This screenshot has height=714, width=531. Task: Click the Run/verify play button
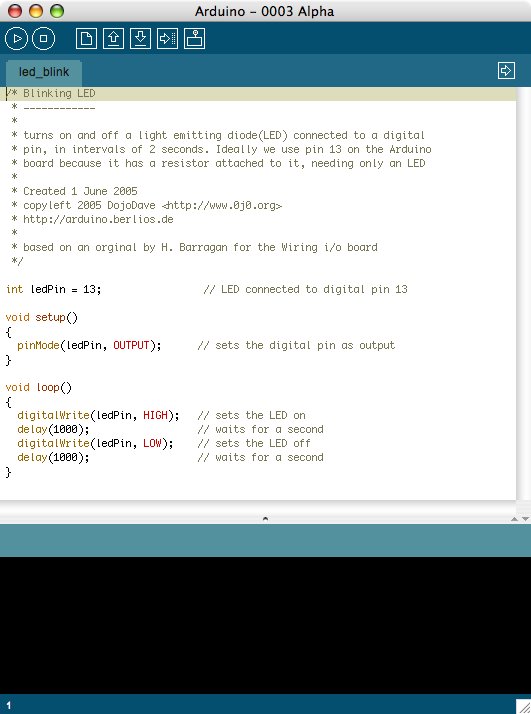click(x=16, y=39)
